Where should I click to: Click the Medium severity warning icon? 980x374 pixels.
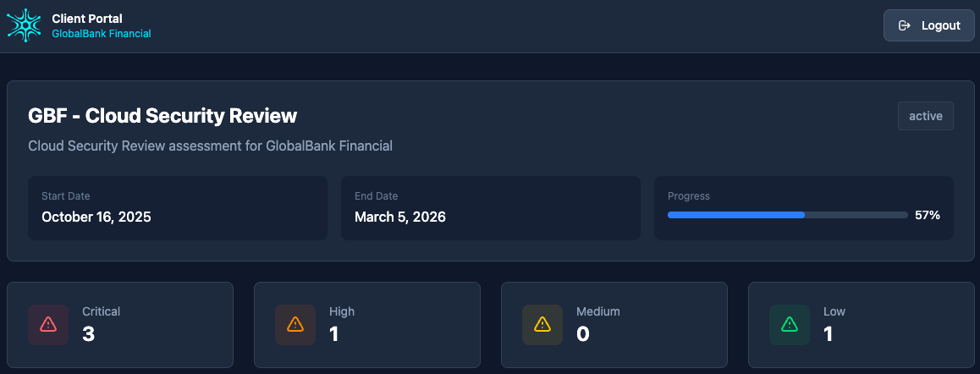[542, 324]
